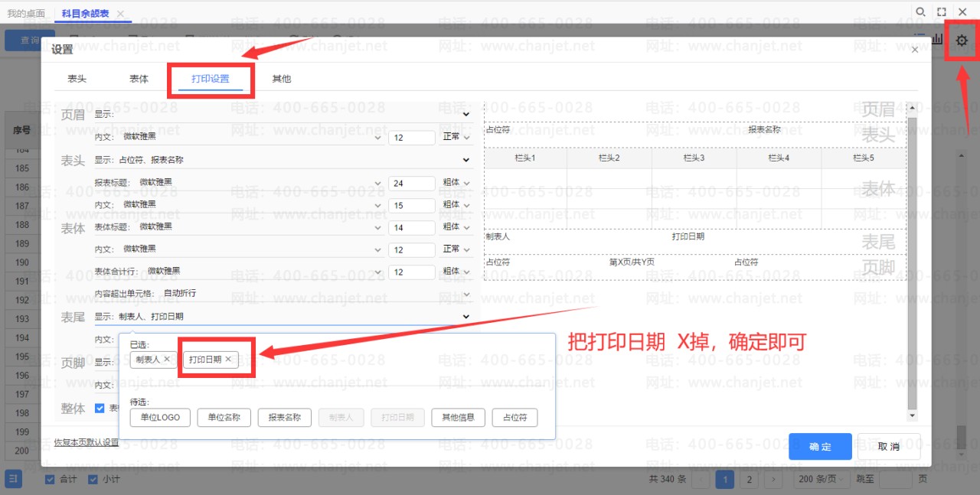
Task: Expand the 页眉 显示 dropdown arrow
Action: [465, 114]
